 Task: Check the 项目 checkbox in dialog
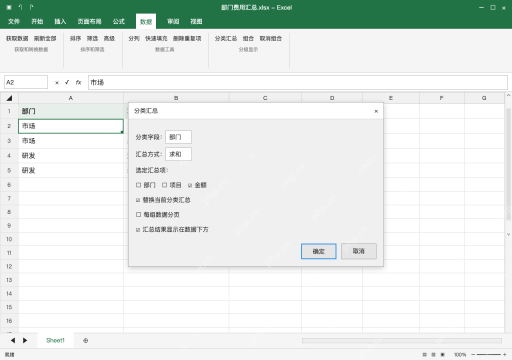coord(164,185)
